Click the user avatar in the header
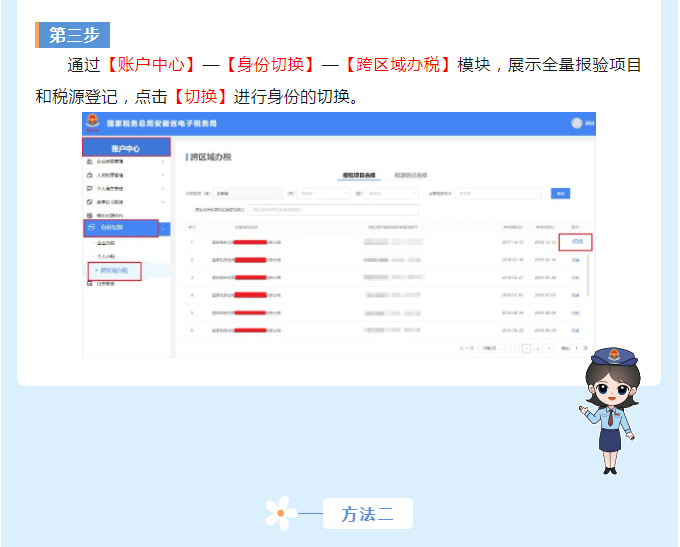Screen dimensions: 680x547 pyautogui.click(x=577, y=123)
